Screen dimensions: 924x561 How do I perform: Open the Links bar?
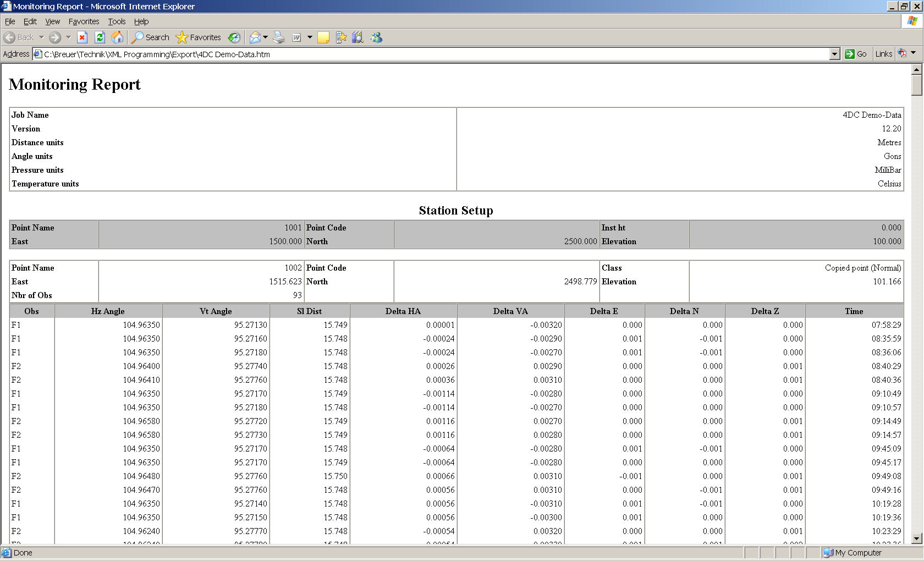click(883, 54)
